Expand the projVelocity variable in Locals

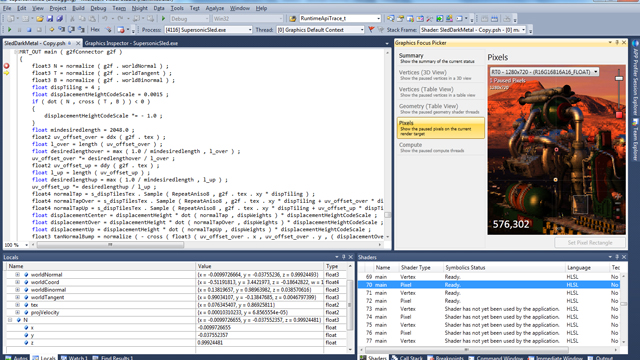[x=17, y=312]
